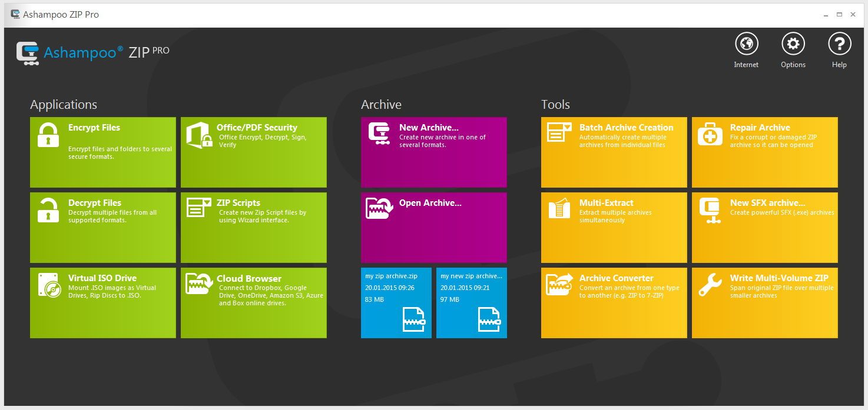Open recent file my new zip archive
The image size is (868, 410).
[x=471, y=302]
